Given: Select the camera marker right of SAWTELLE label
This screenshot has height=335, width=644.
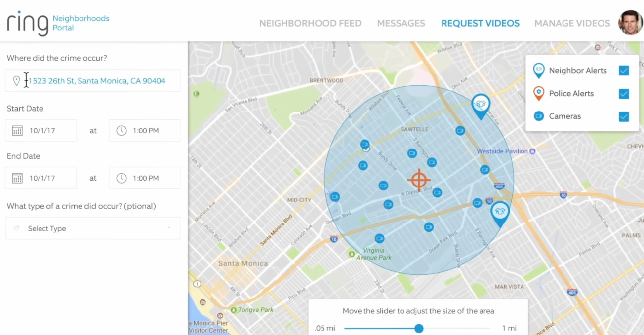Looking at the screenshot, I should (460, 131).
